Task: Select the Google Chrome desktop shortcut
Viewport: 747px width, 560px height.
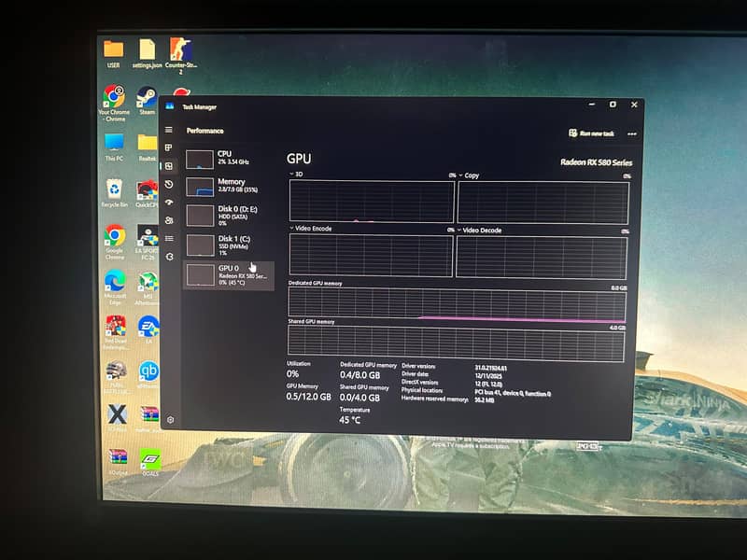Action: 115,242
